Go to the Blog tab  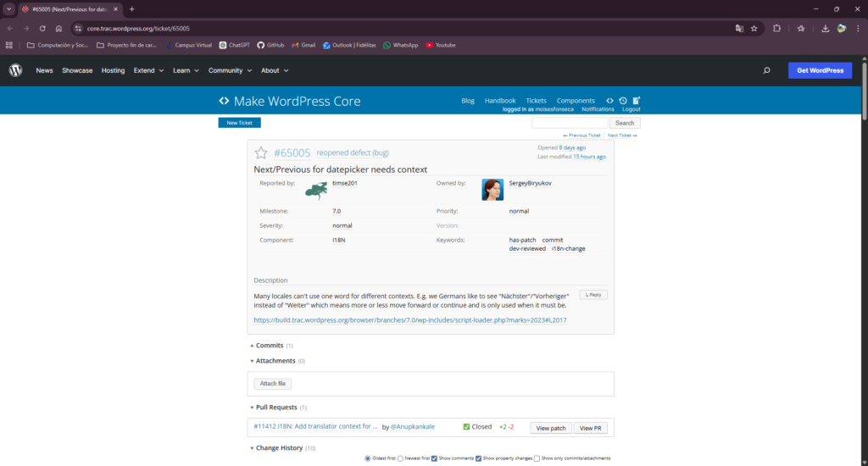coord(468,101)
